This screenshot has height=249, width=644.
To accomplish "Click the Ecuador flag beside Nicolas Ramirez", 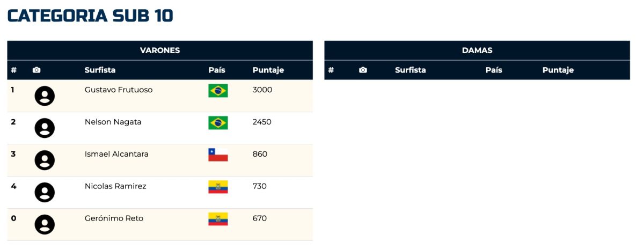I will point(218,187).
